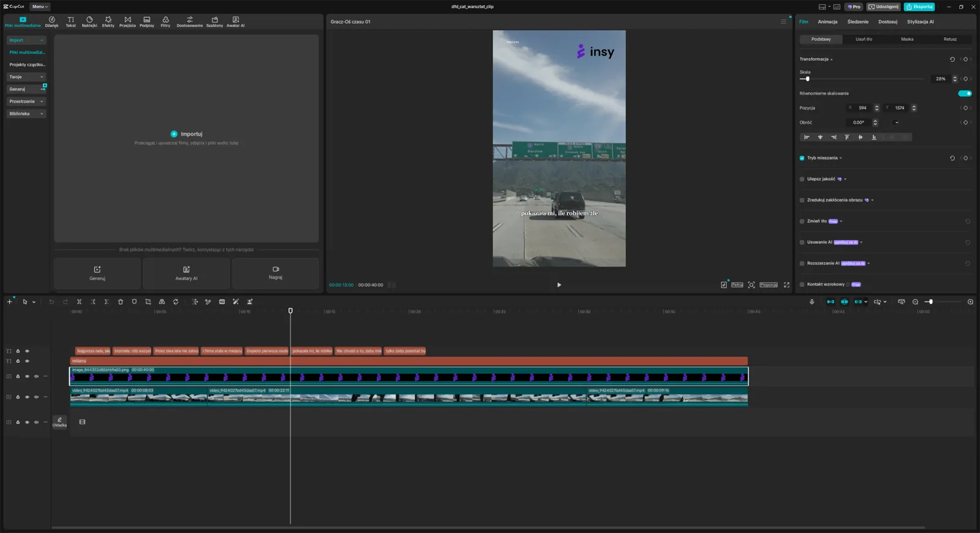
Task: Open the Tekst tool panel
Action: [x=70, y=22]
